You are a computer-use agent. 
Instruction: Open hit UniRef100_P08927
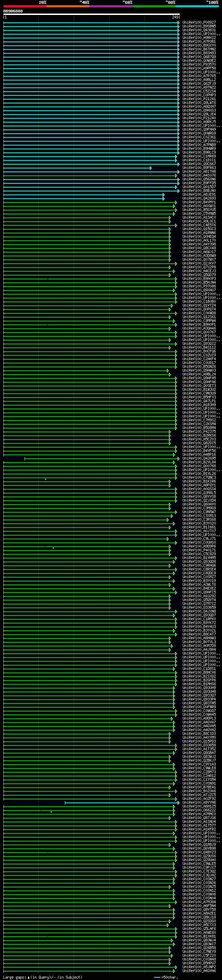pyautogui.click(x=199, y=23)
